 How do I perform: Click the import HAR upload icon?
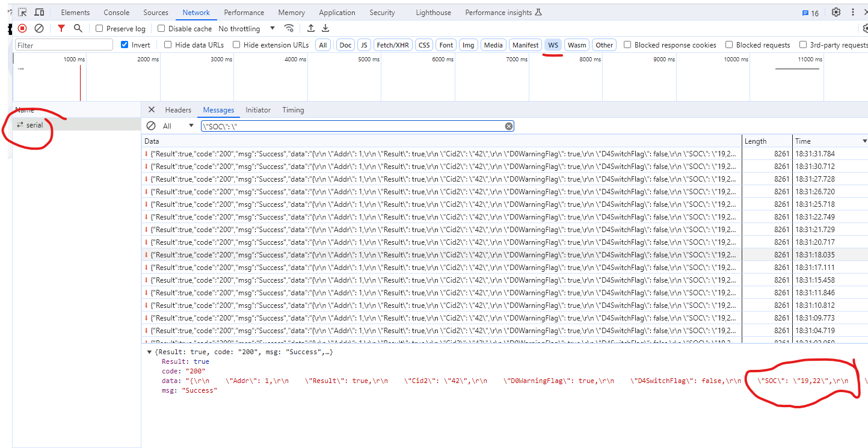(311, 28)
